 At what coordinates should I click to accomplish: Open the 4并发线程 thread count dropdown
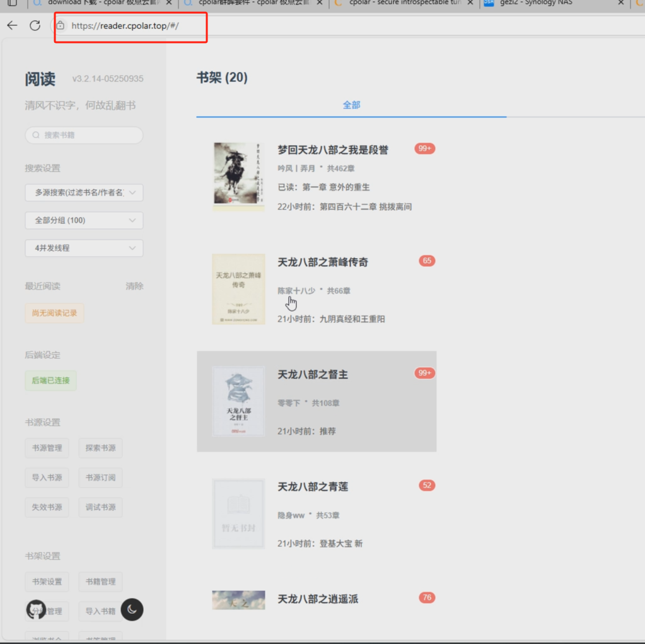[x=84, y=248]
